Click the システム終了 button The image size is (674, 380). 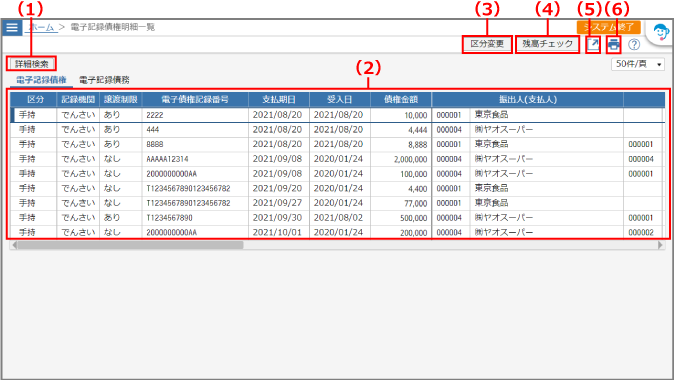point(608,28)
